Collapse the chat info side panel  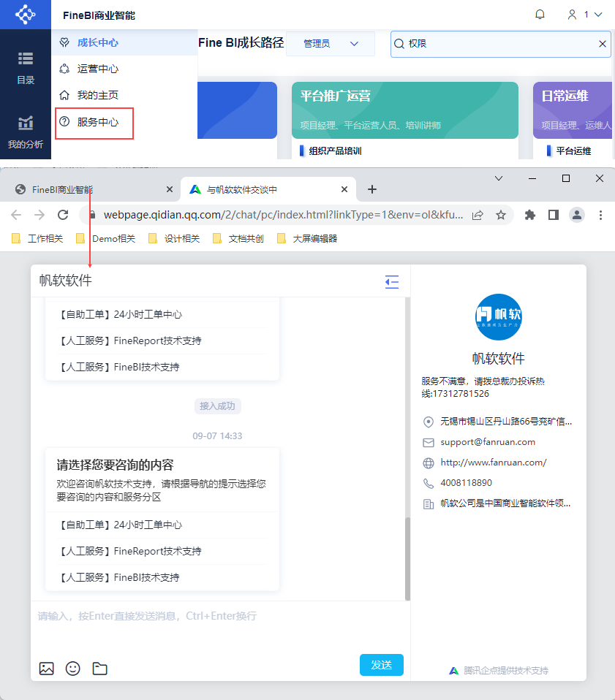click(x=392, y=282)
